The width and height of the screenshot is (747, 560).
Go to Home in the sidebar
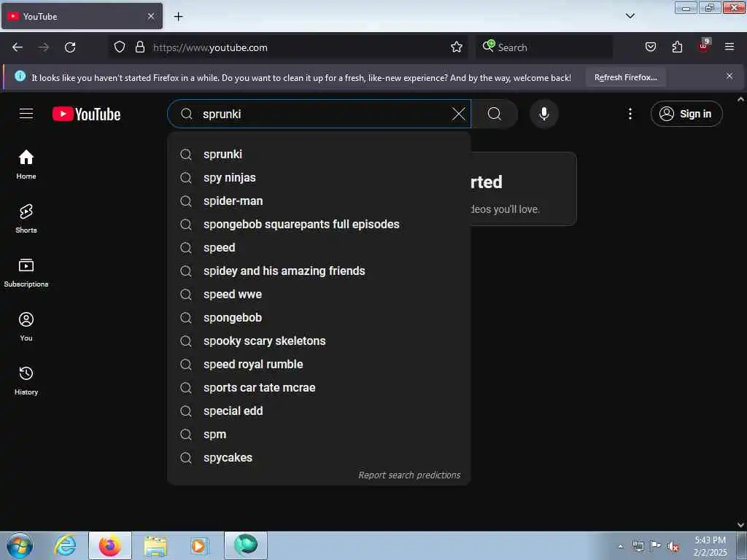26,165
